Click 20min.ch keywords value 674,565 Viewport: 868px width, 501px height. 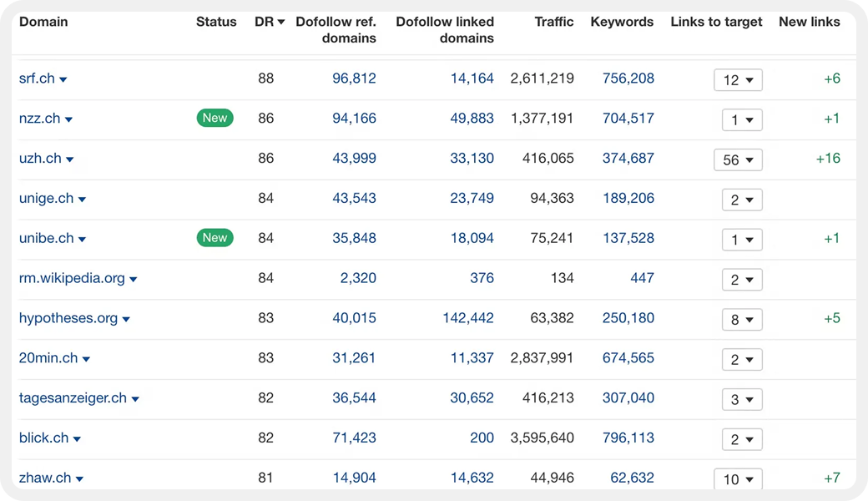(x=628, y=358)
